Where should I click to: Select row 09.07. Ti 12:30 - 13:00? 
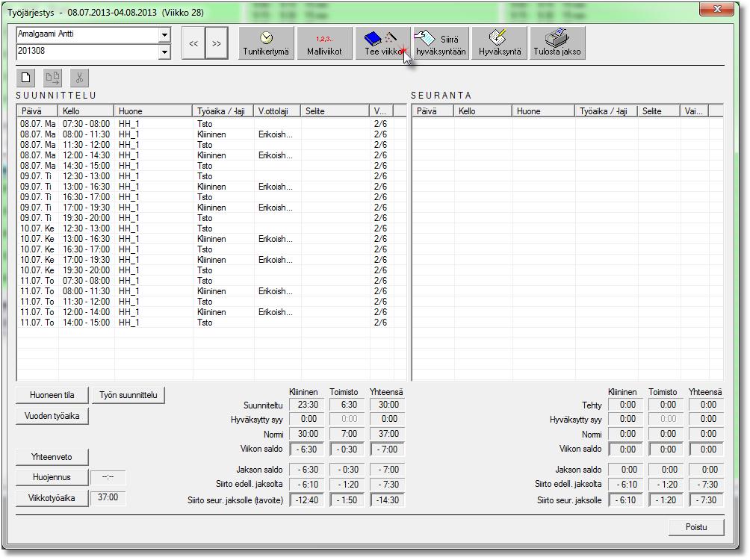pos(211,176)
